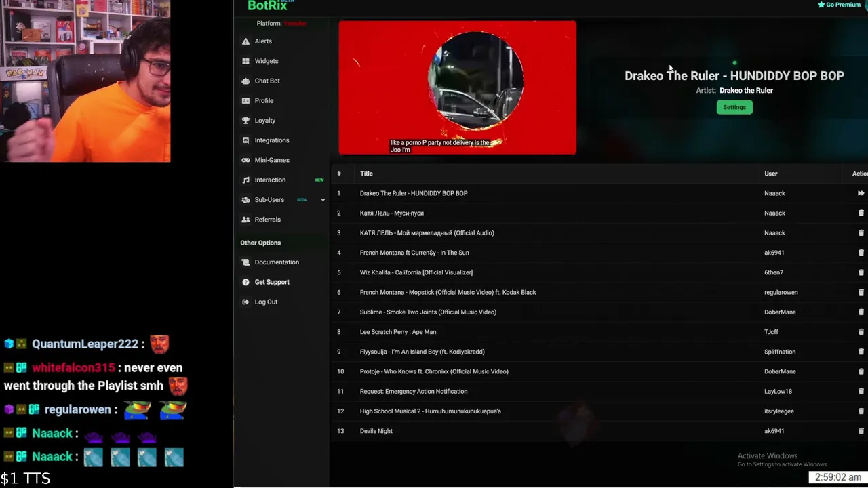The width and height of the screenshot is (868, 488).
Task: Click user 'Spliffnation' in the queue
Action: pyautogui.click(x=780, y=352)
